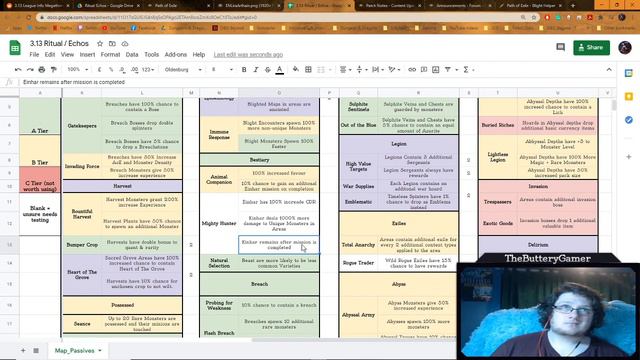Open the Functions sigma menu
640x360 pixels.
point(466,70)
